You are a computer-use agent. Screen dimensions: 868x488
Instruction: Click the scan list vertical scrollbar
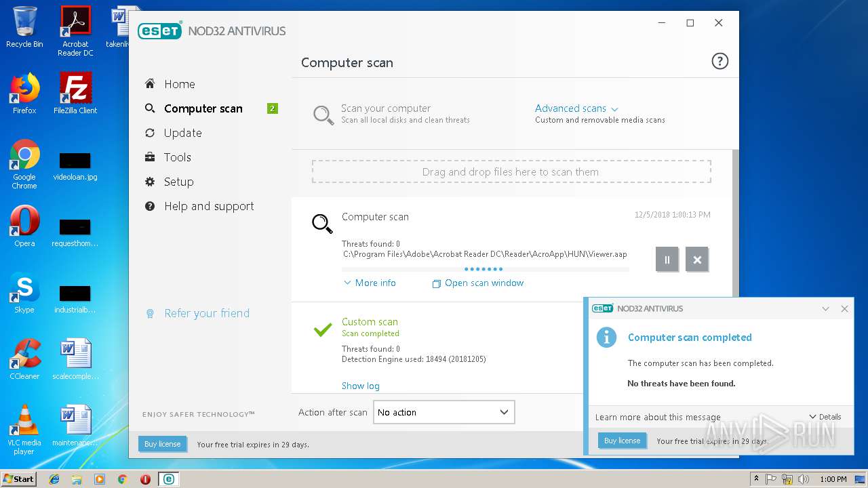[x=736, y=223]
